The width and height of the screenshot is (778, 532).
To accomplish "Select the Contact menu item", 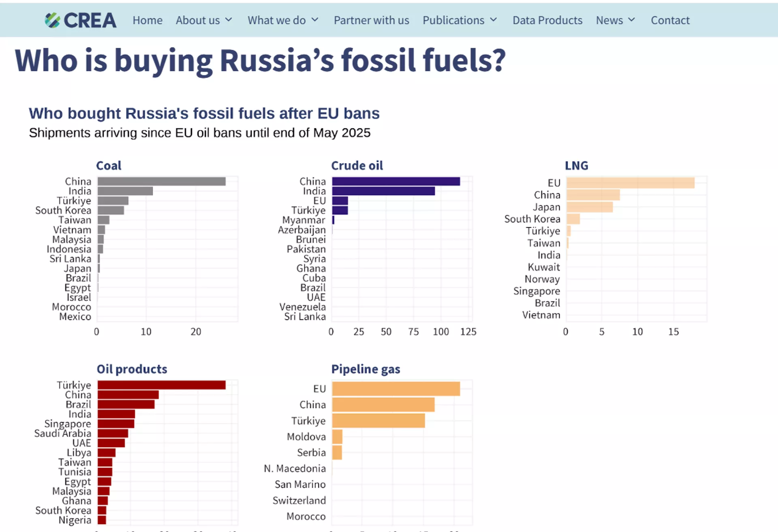I will coord(670,20).
